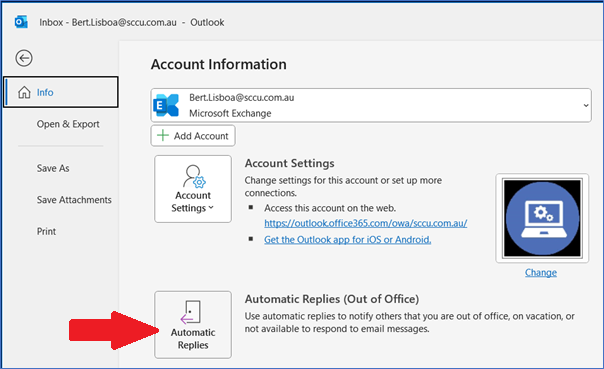Open the outlook.office365.com web access link
604x369 pixels.
pos(366,223)
